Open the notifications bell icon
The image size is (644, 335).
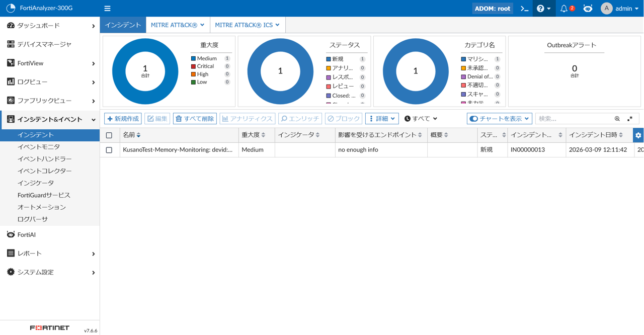tap(564, 9)
